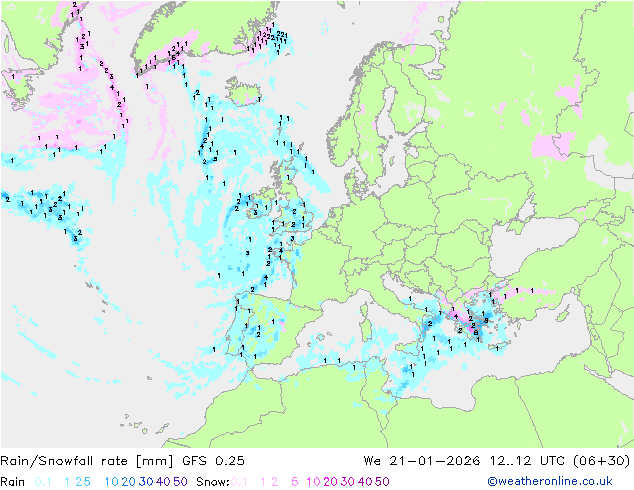
Task: Pick the rain legend 0.1 color value
Action: coord(43,482)
